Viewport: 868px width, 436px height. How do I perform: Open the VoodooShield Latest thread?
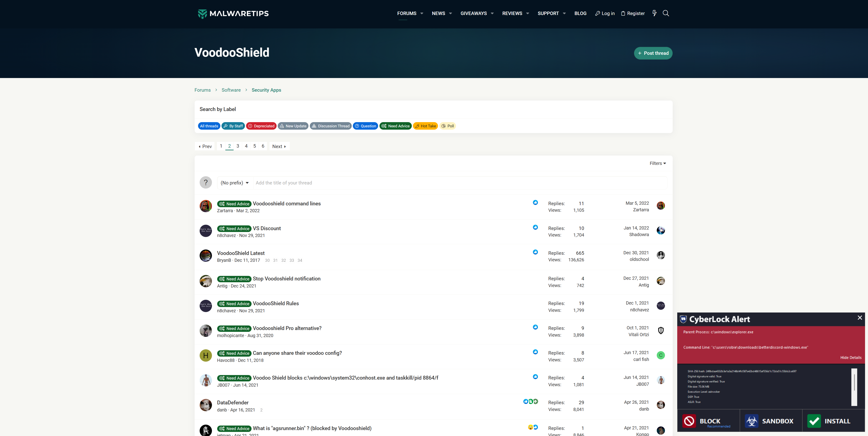(x=241, y=253)
